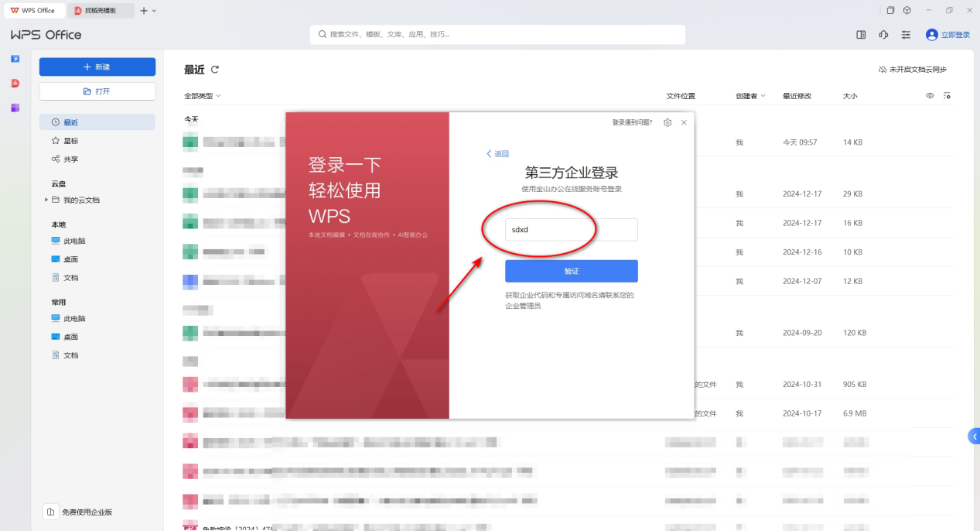The height and width of the screenshot is (531, 980).
Task: Click the reading panel icon in the header
Action: tap(861, 35)
